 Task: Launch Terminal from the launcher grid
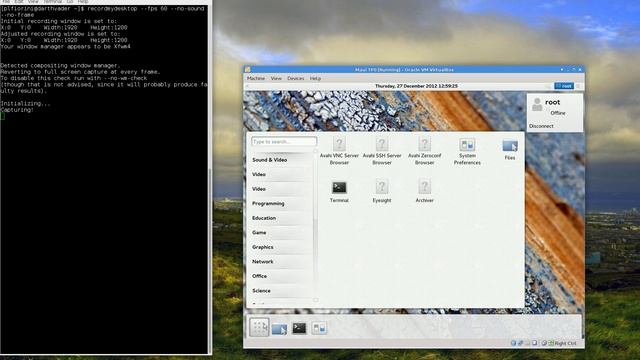pyautogui.click(x=339, y=188)
